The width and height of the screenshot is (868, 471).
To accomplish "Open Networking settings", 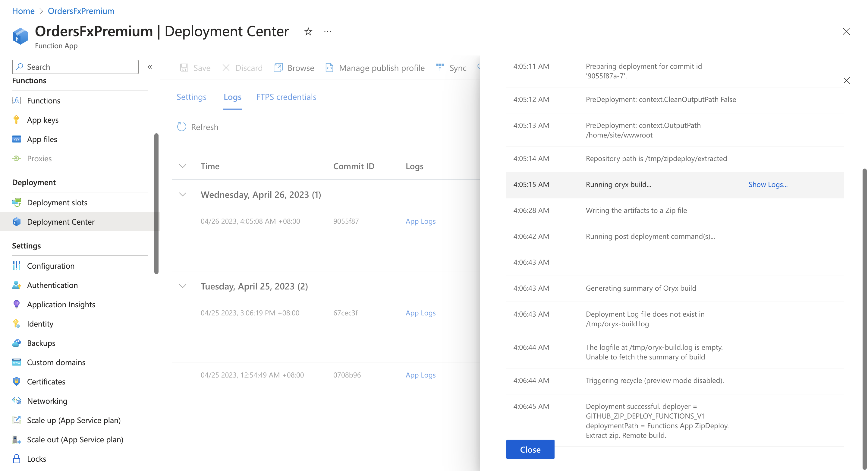I will coord(47,401).
